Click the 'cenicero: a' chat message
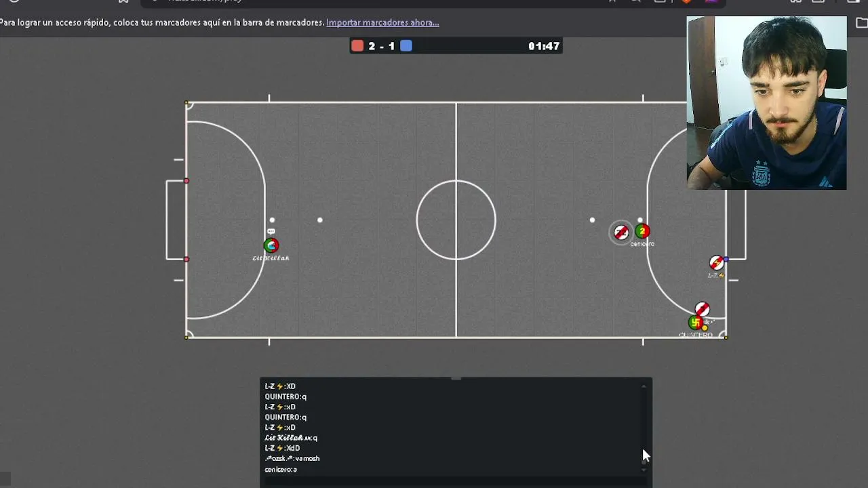Image resolution: width=868 pixels, height=488 pixels. pyautogui.click(x=281, y=469)
